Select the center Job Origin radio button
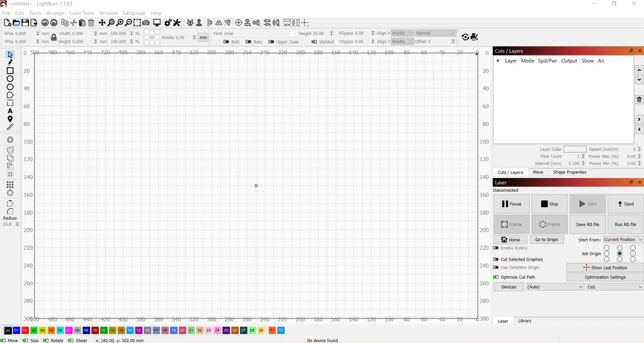The height and width of the screenshot is (343, 644). (620, 254)
